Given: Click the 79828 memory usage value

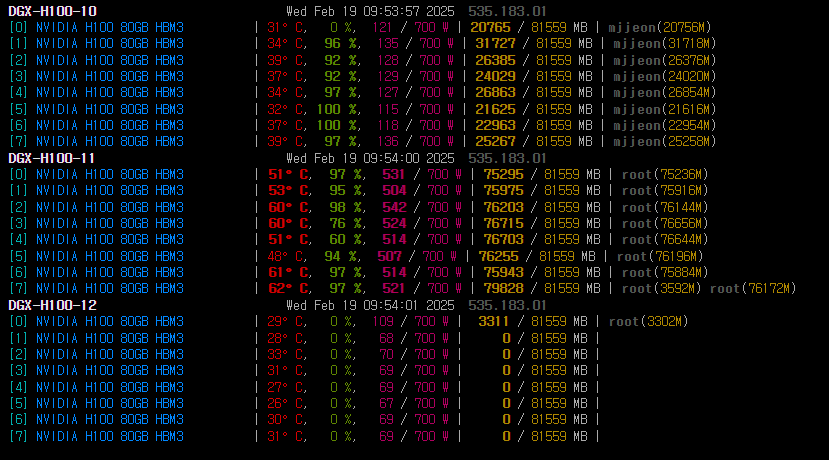Looking at the screenshot, I should pos(504,289).
